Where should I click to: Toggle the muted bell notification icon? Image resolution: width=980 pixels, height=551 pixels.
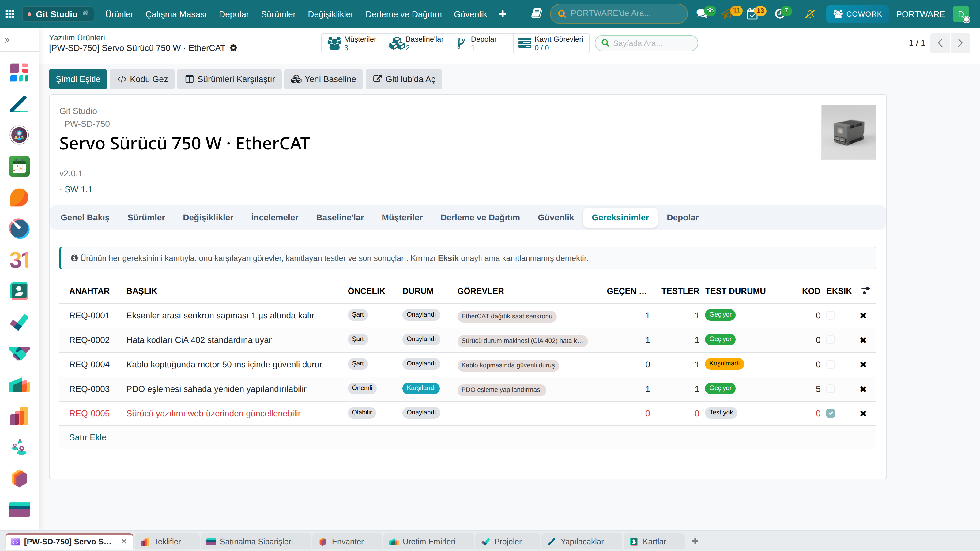[x=810, y=14]
